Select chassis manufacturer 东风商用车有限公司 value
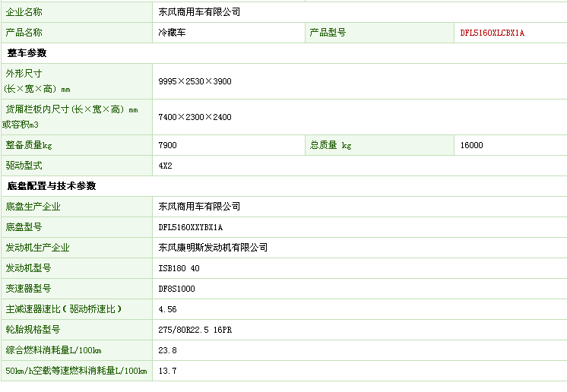Screen dimensions: 567x392 coord(199,207)
